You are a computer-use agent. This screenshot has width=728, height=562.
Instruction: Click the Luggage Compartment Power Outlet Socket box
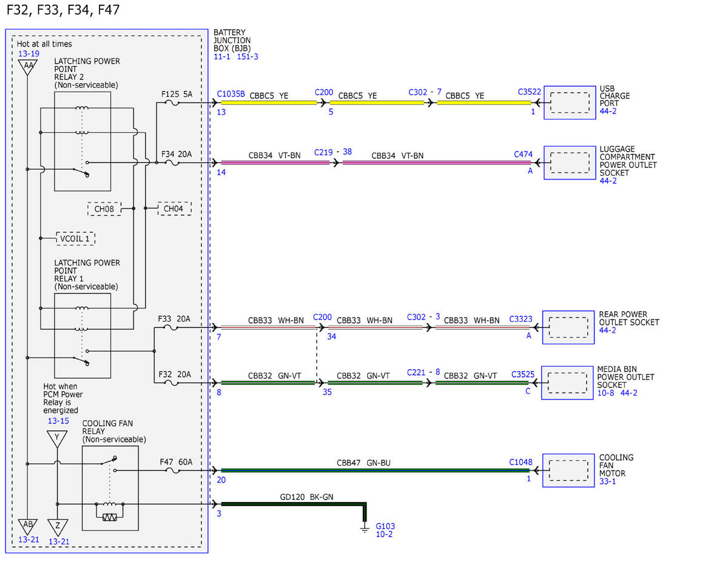pos(570,162)
